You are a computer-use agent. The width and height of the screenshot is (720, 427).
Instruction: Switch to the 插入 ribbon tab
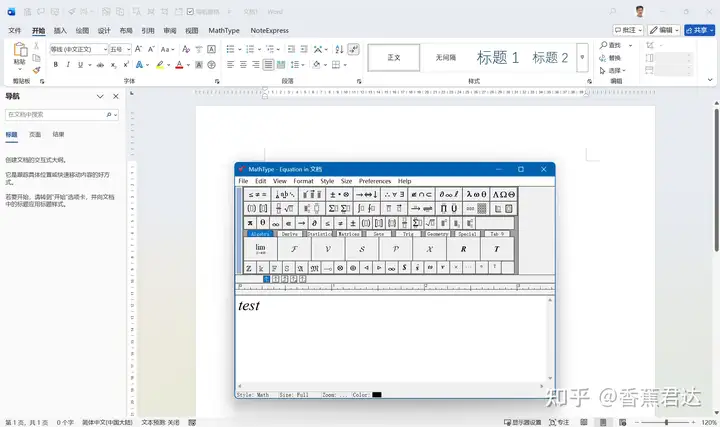pos(60,30)
